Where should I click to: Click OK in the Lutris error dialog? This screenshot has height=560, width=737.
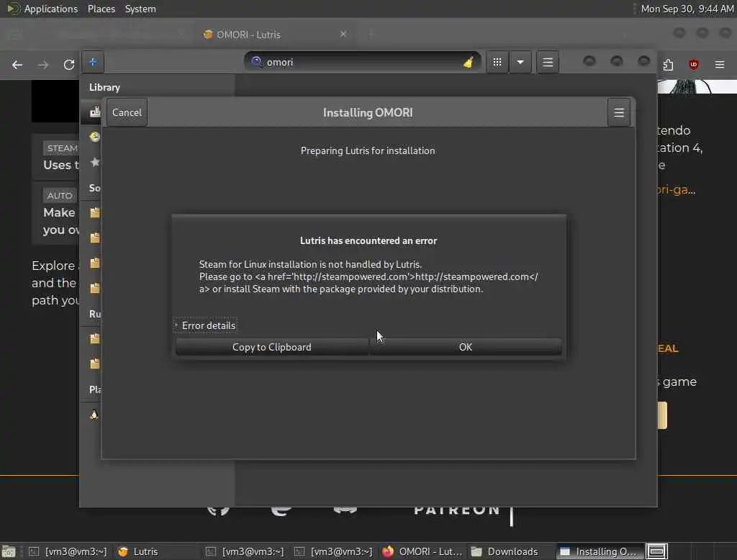click(466, 347)
